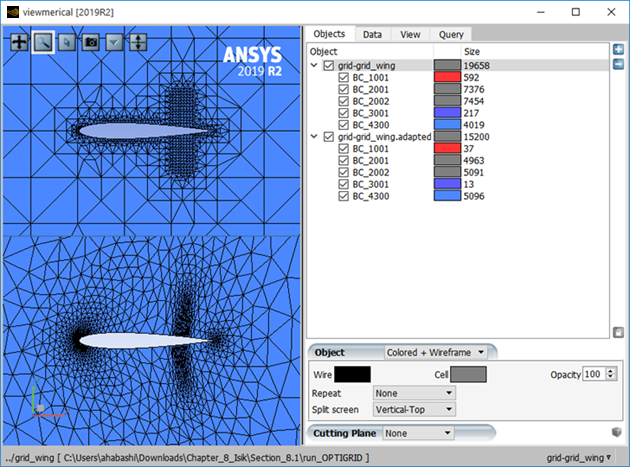Toggle BC_2002 checkbox with size 7454
The width and height of the screenshot is (630, 467).
tap(344, 101)
